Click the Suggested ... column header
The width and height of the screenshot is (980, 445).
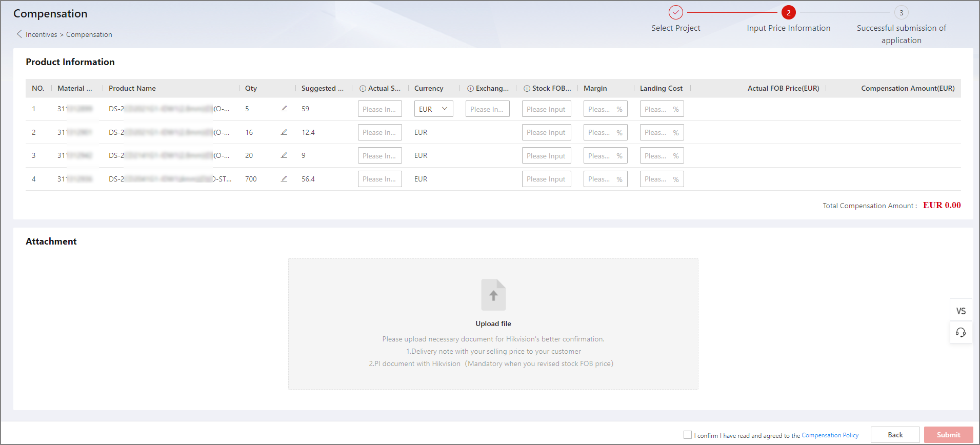[323, 88]
